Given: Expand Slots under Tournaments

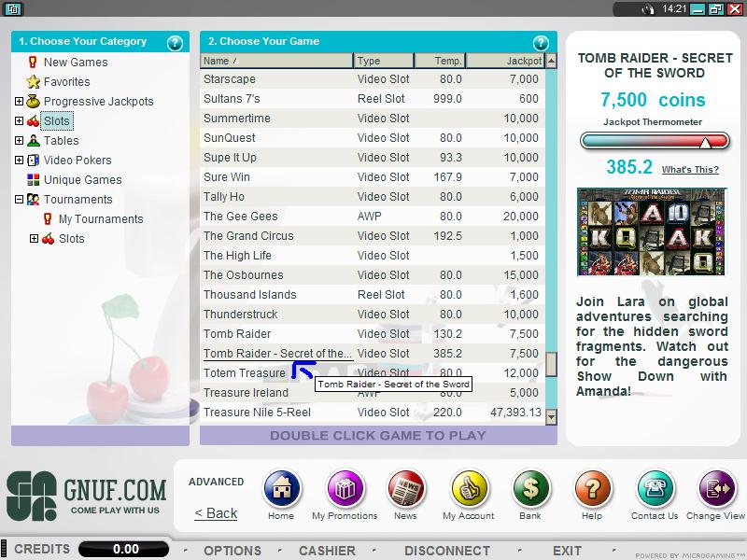Looking at the screenshot, I should [x=34, y=238].
